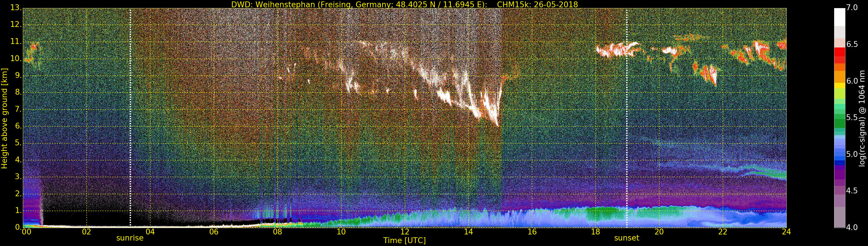This screenshot has height=246, width=868.
Task: Click the '00' tick on the time axis
Action: click(26, 232)
